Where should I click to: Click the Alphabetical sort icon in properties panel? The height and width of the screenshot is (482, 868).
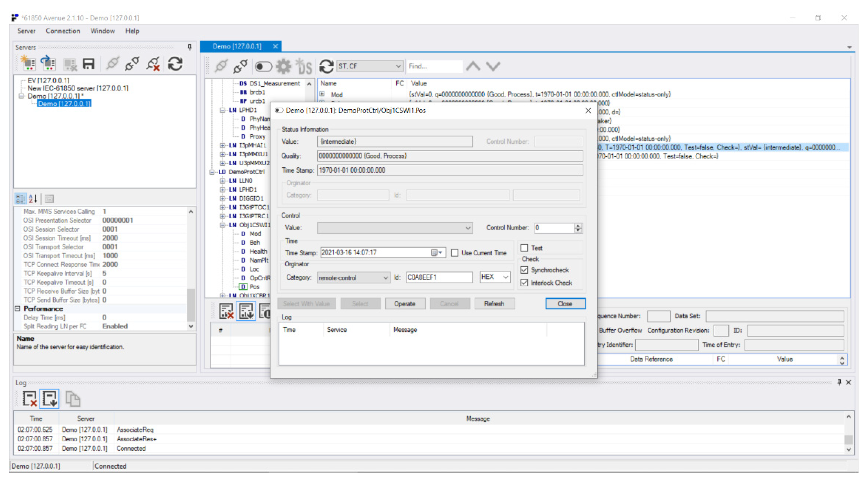[x=33, y=199]
